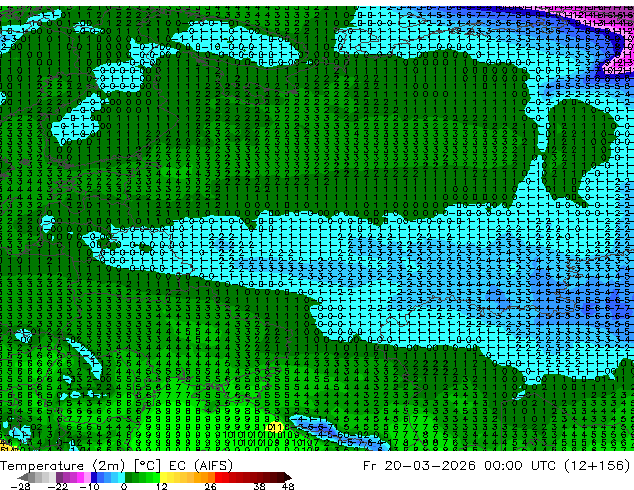Click the gray left arrow end of legend
The image size is (634, 490).
22,477
